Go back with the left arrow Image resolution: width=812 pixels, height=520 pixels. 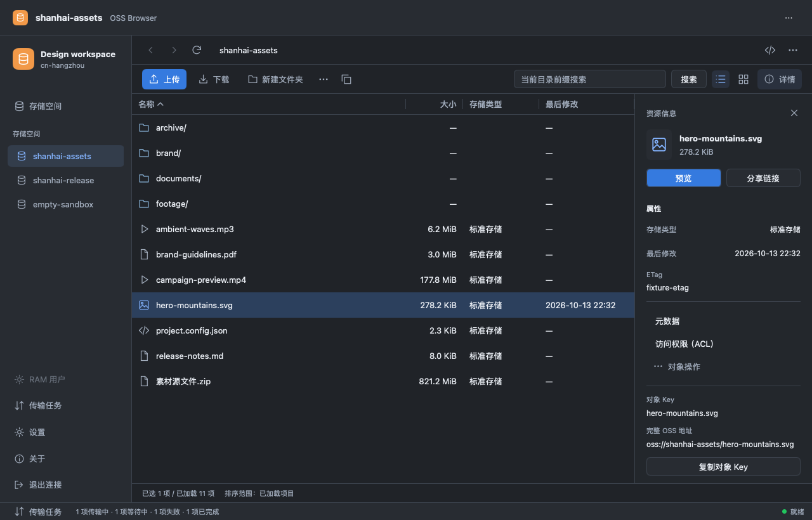coord(150,50)
